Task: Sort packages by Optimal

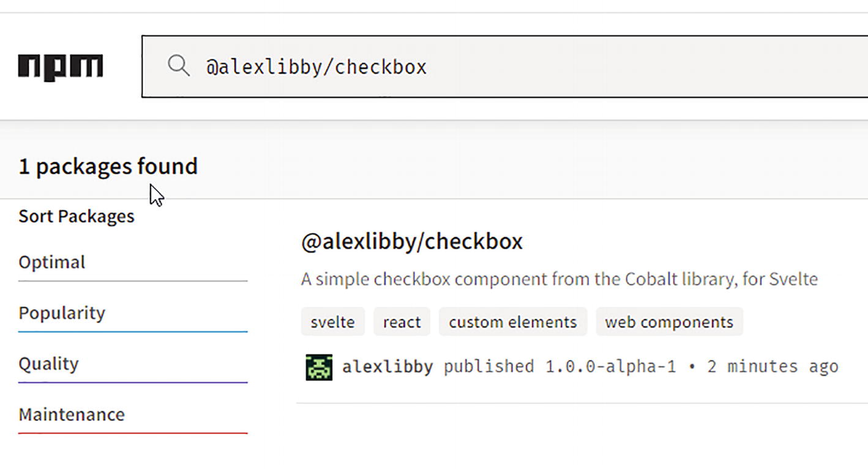Action: click(52, 262)
